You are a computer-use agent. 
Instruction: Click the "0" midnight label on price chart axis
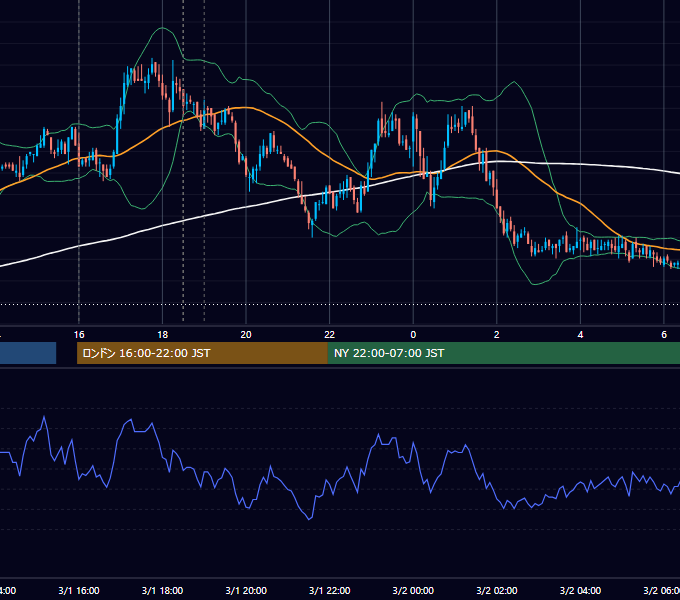[x=413, y=335]
